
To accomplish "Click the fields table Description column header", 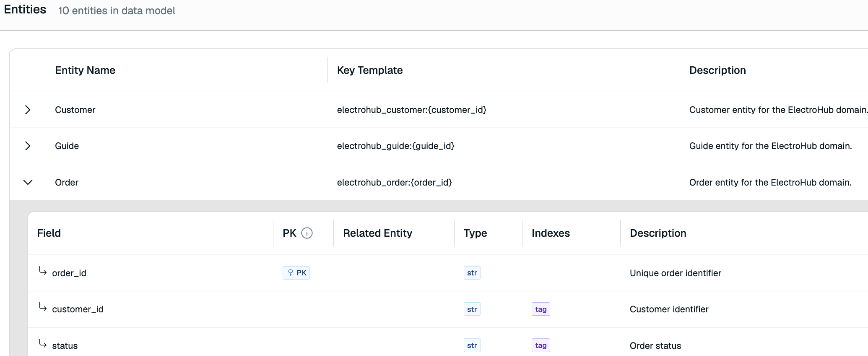I will click(658, 233).
